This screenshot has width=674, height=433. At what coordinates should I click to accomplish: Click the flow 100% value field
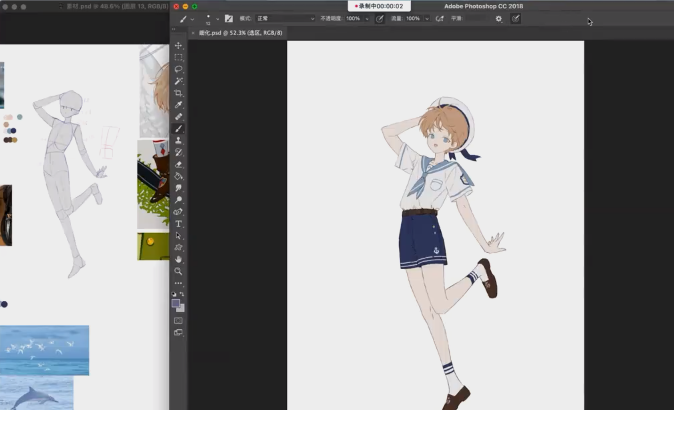[x=414, y=18]
